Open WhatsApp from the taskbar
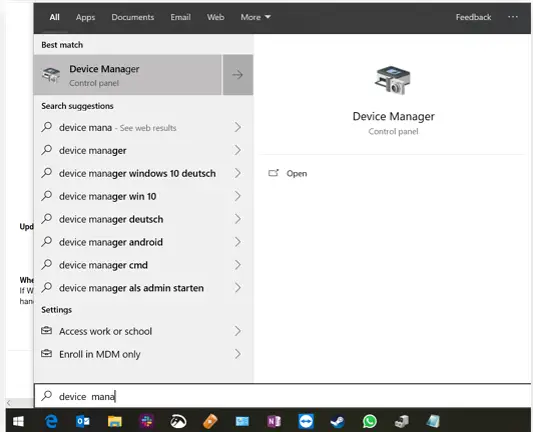 [369, 421]
